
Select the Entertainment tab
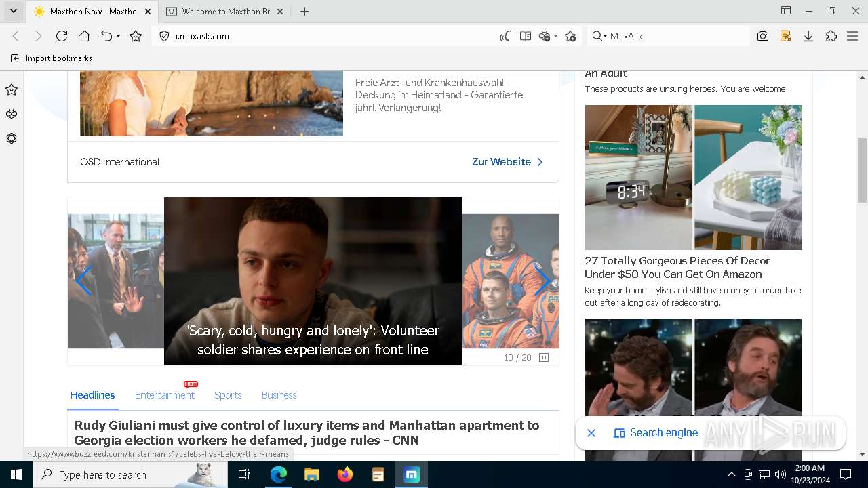point(165,395)
